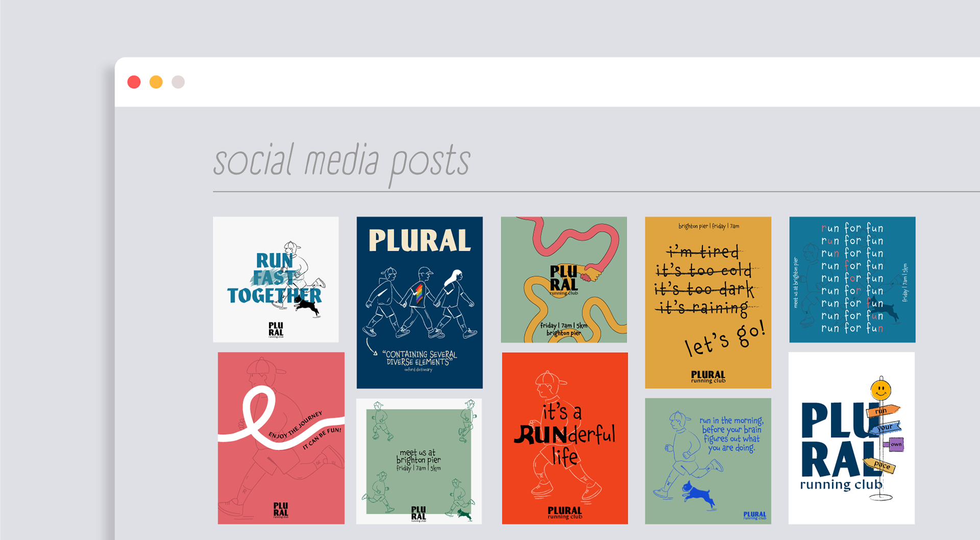Select the 'meet us at brighton pier' post
Image resolution: width=980 pixels, height=540 pixels.
click(x=419, y=461)
